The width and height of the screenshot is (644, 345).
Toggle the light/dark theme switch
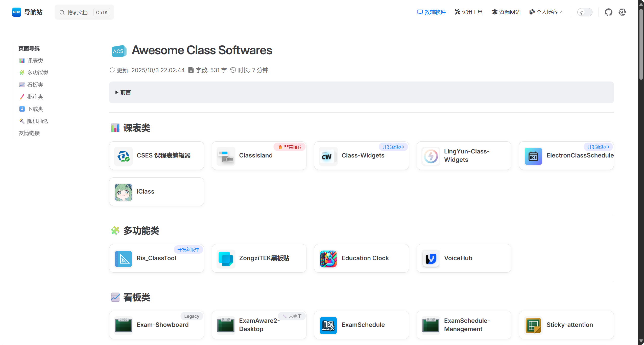pyautogui.click(x=585, y=12)
